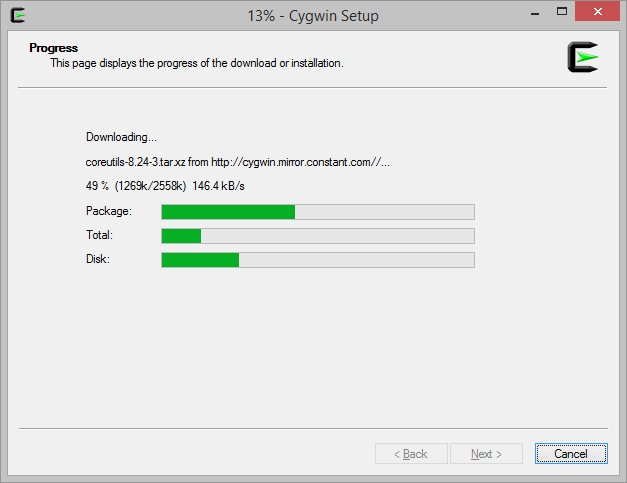627x483 pixels.
Task: Open the Cygwin system menu icon in title bar
Action: [x=18, y=16]
